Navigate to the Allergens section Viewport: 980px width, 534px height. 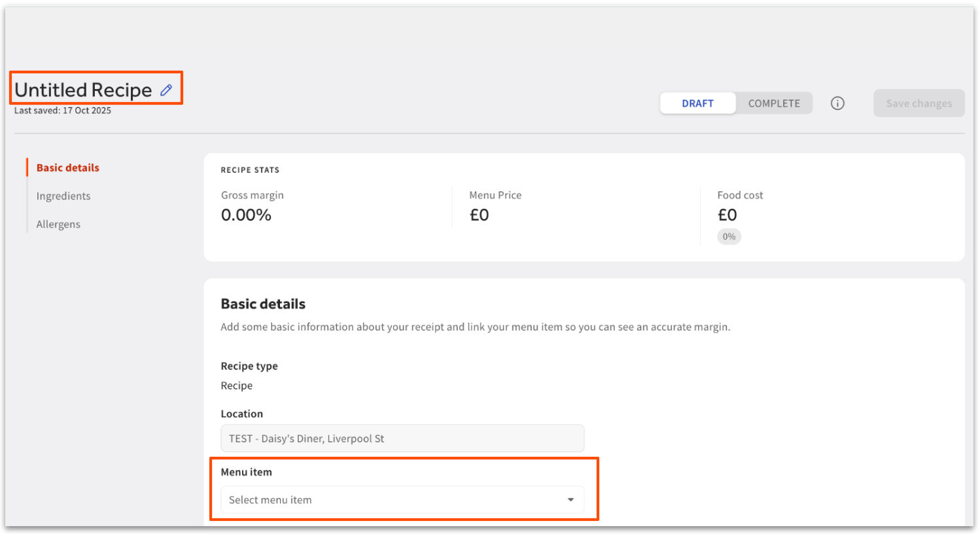pos(58,224)
